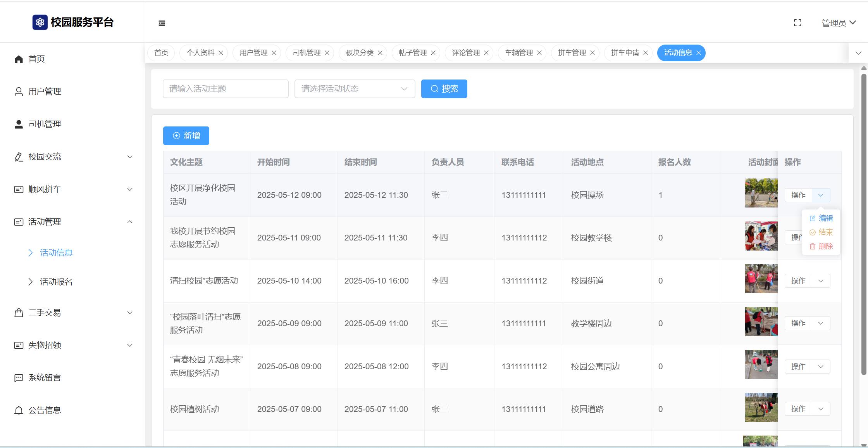The width and height of the screenshot is (868, 448).
Task: Click the 请输入活动主题 input field
Action: pyautogui.click(x=226, y=89)
